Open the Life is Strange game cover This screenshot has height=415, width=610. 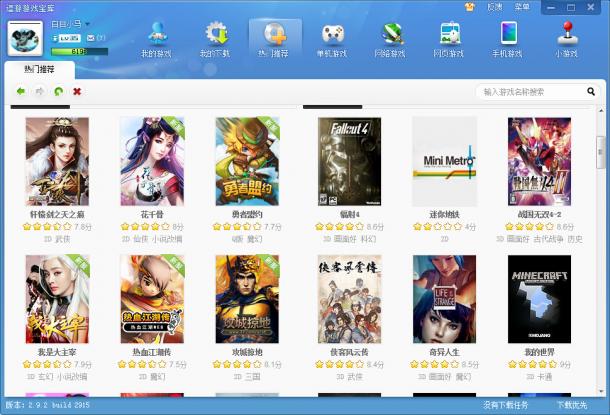point(445,299)
